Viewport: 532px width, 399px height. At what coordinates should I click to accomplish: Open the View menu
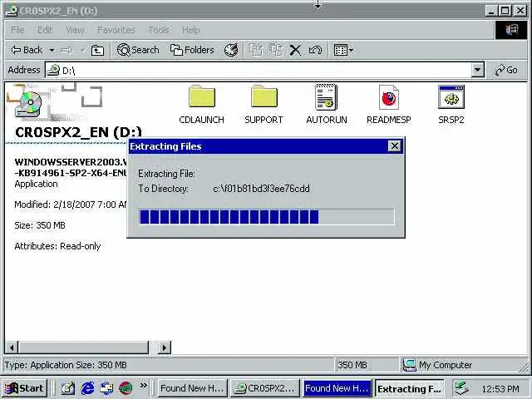point(76,30)
